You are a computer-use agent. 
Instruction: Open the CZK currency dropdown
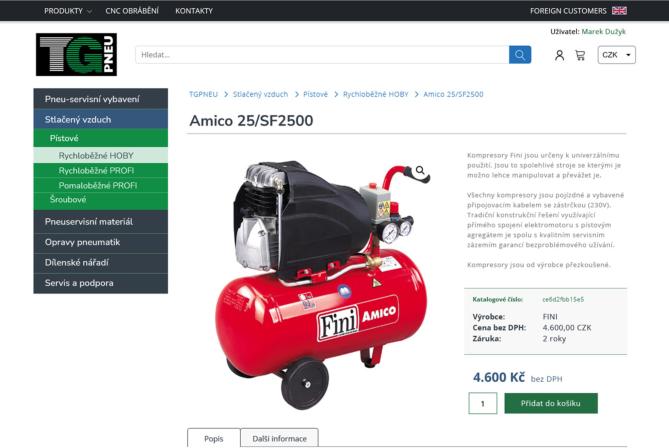click(617, 55)
